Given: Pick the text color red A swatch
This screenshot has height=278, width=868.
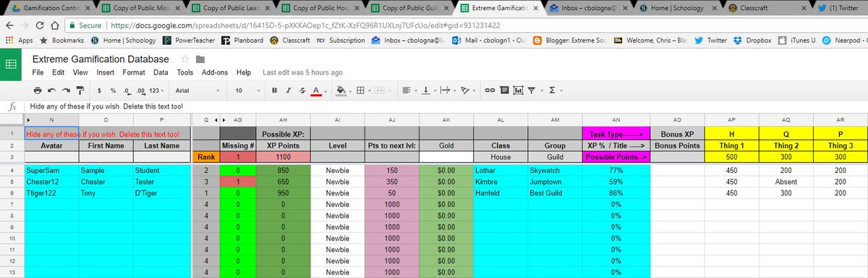Looking at the screenshot, I should [316, 90].
